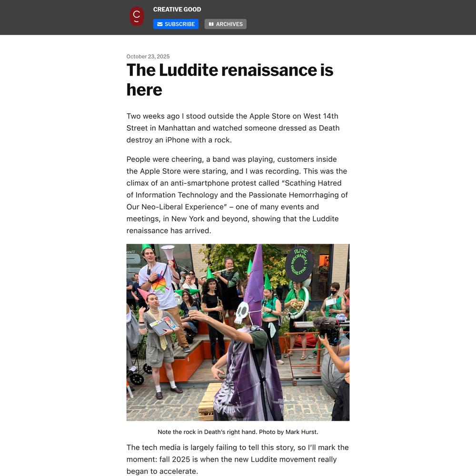Click the paragraph starting "The tech media"
This screenshot has width=476, height=476.
click(238, 459)
